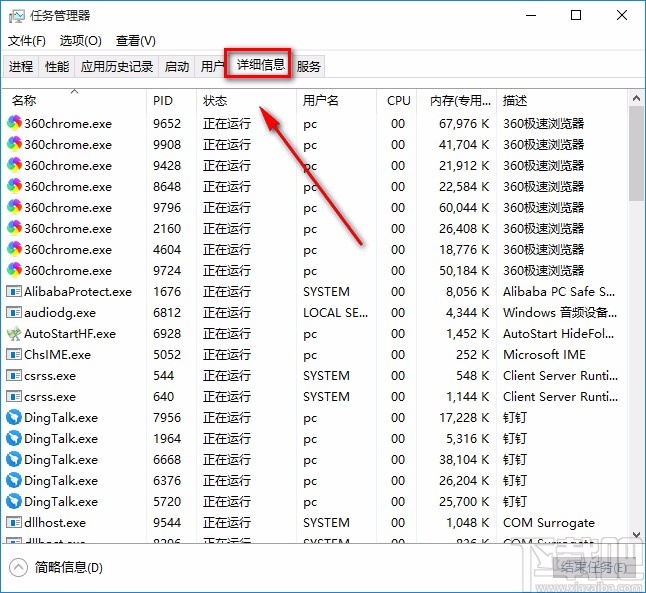The image size is (646, 593).
Task: Click the vertical scrollbar thumb
Action: pos(636,154)
